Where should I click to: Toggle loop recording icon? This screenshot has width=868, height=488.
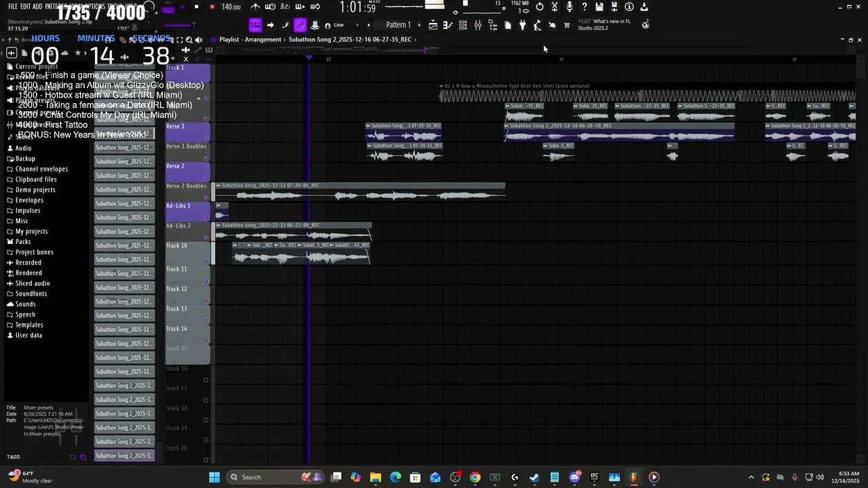click(315, 7)
